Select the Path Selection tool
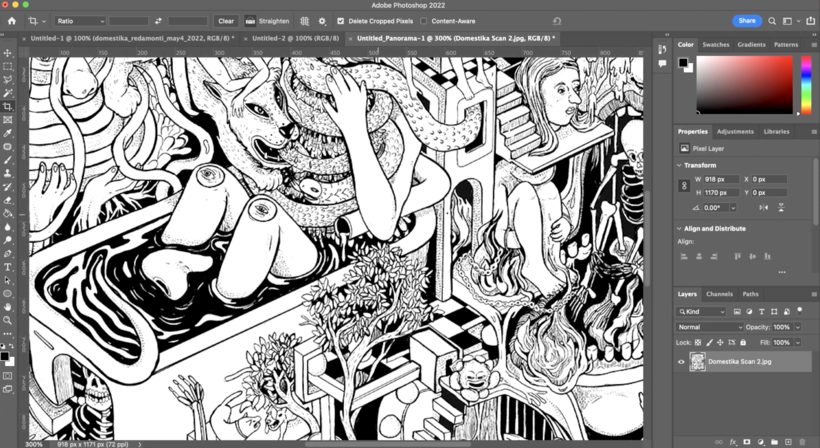Image resolution: width=820 pixels, height=448 pixels. pyautogui.click(x=7, y=280)
